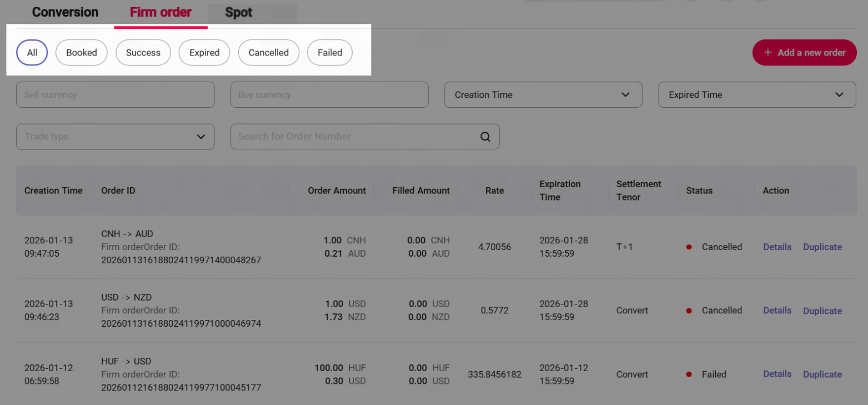The height and width of the screenshot is (405, 868).
Task: Duplicate the USD -> NZD order
Action: click(x=822, y=311)
